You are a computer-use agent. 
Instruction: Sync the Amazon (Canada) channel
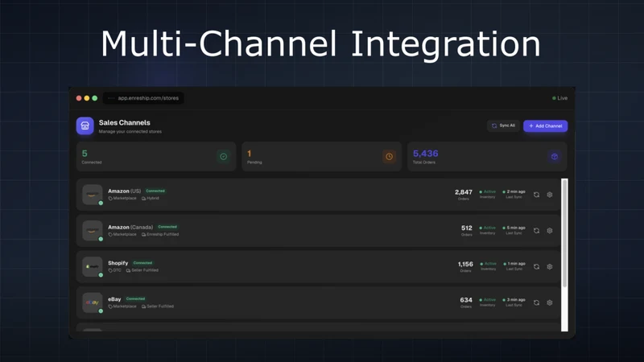pos(536,231)
